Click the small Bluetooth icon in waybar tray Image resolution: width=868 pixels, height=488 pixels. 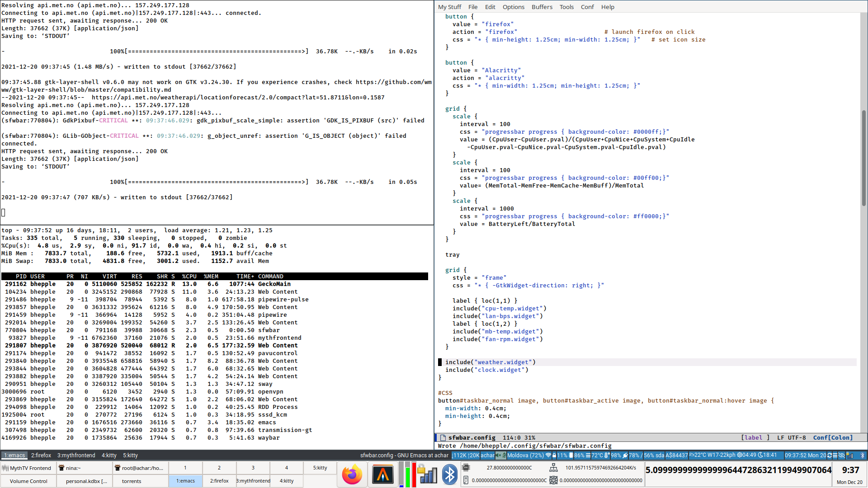tap(862, 455)
